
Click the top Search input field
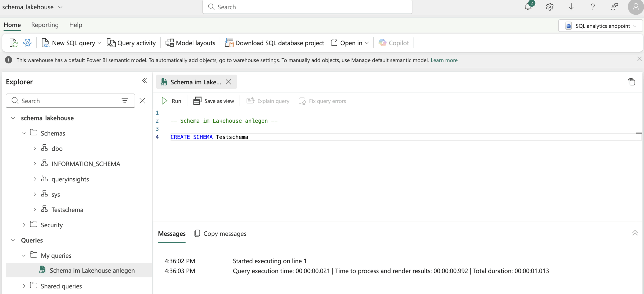(307, 7)
